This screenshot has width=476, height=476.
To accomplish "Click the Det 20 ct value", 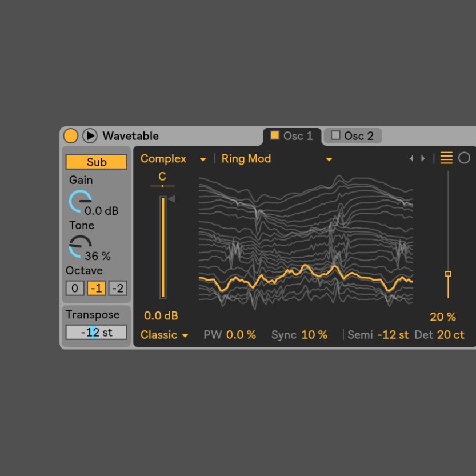I will click(x=450, y=335).
